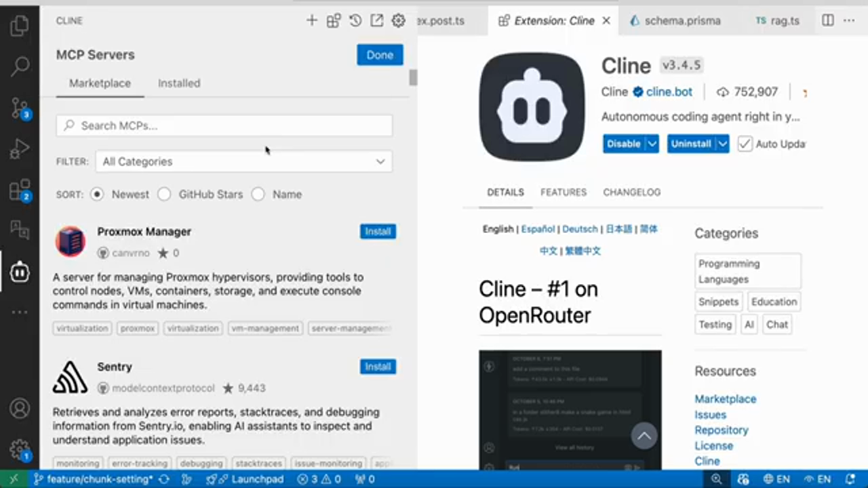Install the Proxmox Manager server
Screen dimensions: 868x488
(378, 231)
